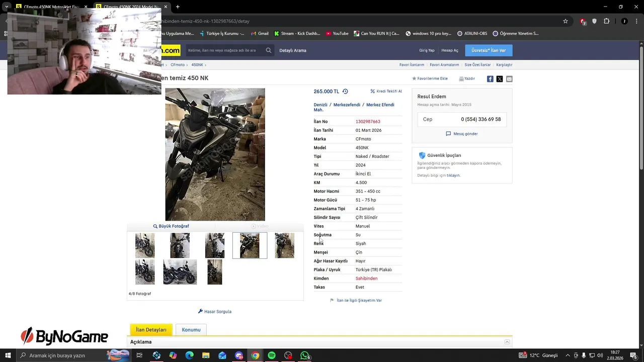Open the Chrome profile avatar
The height and width of the screenshot is (362, 644).
pos(624,21)
